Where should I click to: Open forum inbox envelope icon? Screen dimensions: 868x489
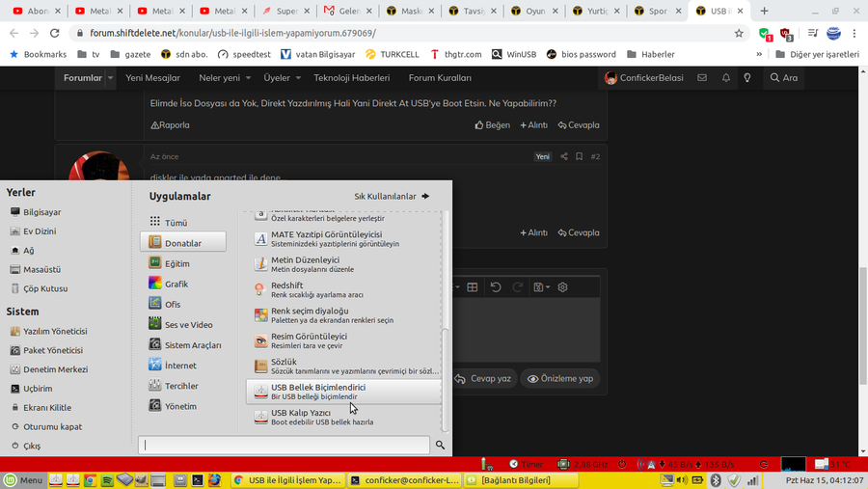[x=702, y=78]
